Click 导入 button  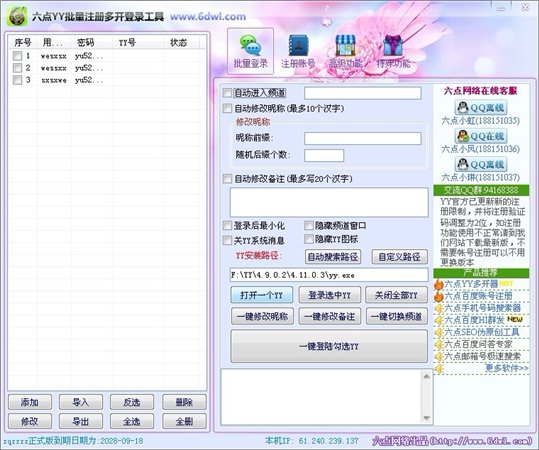click(81, 402)
